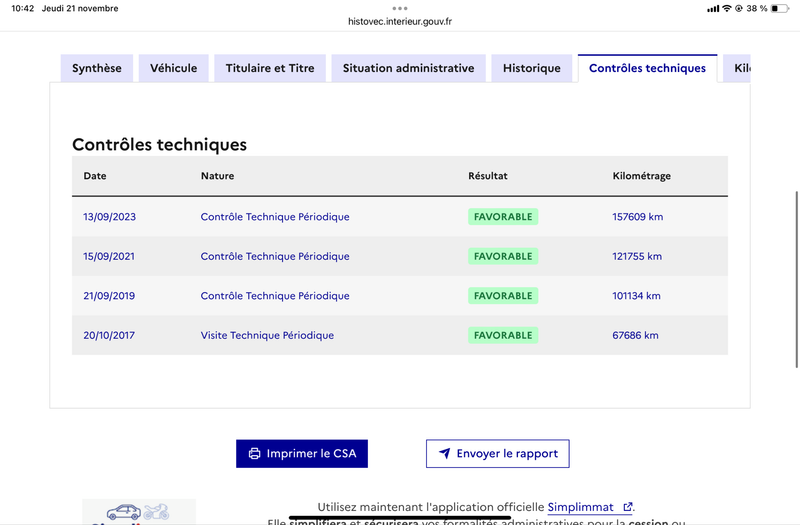This screenshot has height=525, width=800.
Task: Click the Envoyer le rapport button
Action: tap(497, 454)
